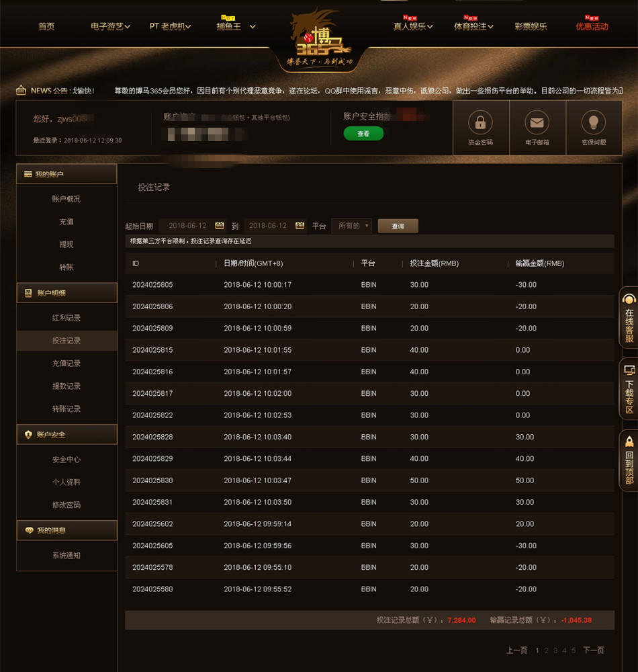Screen dimensions: 638x672
Task: Open the 电子邮箱 envelope icon
Action: click(537, 122)
